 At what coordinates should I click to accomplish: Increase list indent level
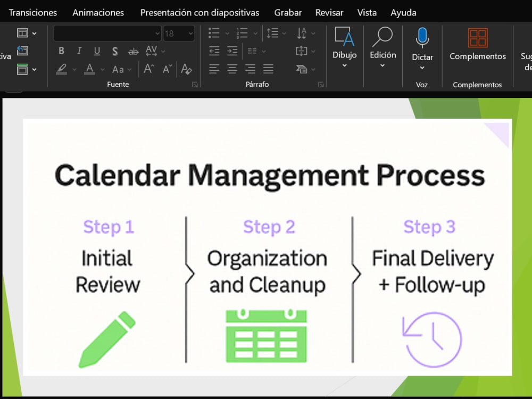(x=232, y=51)
